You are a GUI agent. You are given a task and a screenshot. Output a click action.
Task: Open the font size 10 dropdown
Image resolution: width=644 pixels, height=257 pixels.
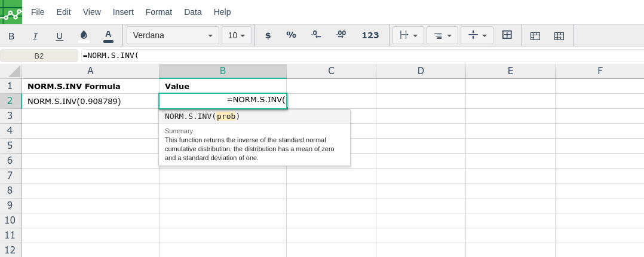(x=237, y=35)
